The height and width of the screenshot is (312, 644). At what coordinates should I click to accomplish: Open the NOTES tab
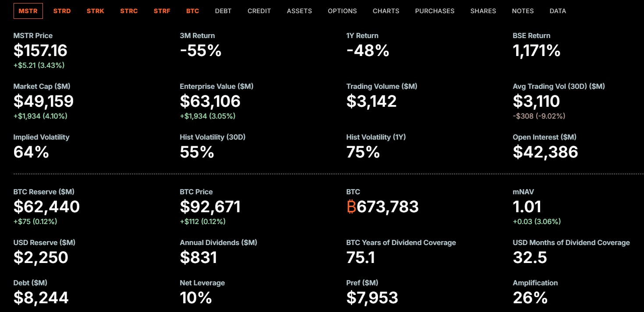(523, 11)
